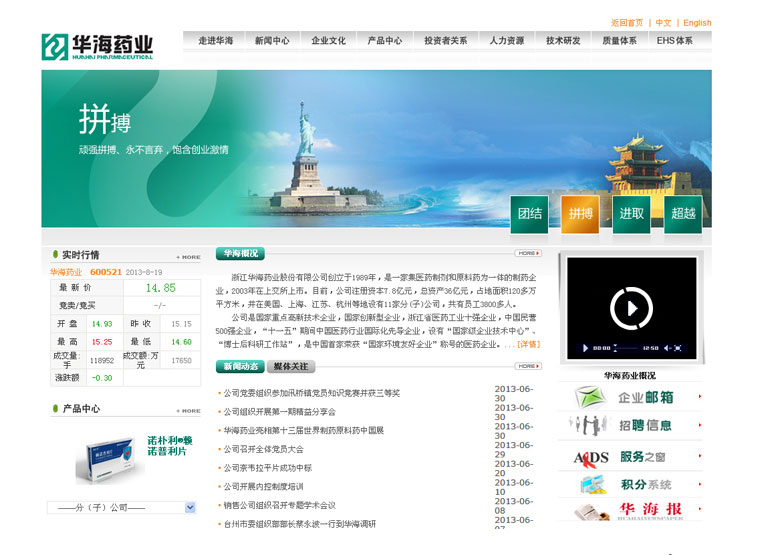The height and width of the screenshot is (555, 762).
Task: Enter fullscreen with the video fullscreen icon
Action: 678,348
